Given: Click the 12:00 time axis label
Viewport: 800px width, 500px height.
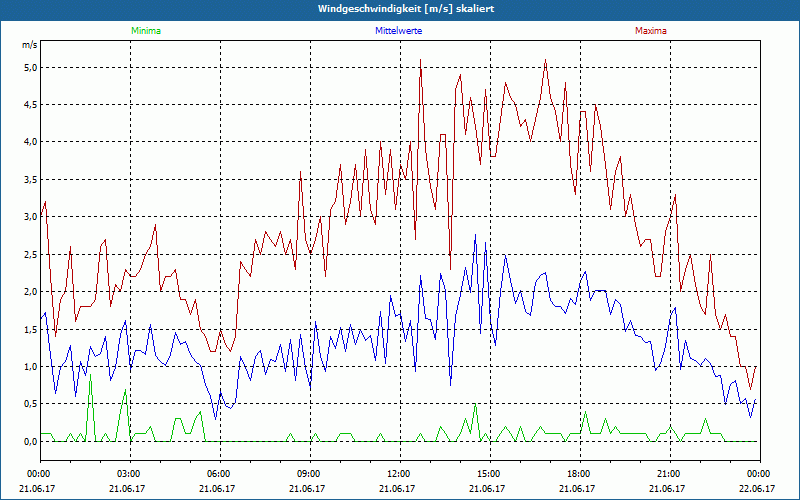Looking at the screenshot, I should [398, 474].
